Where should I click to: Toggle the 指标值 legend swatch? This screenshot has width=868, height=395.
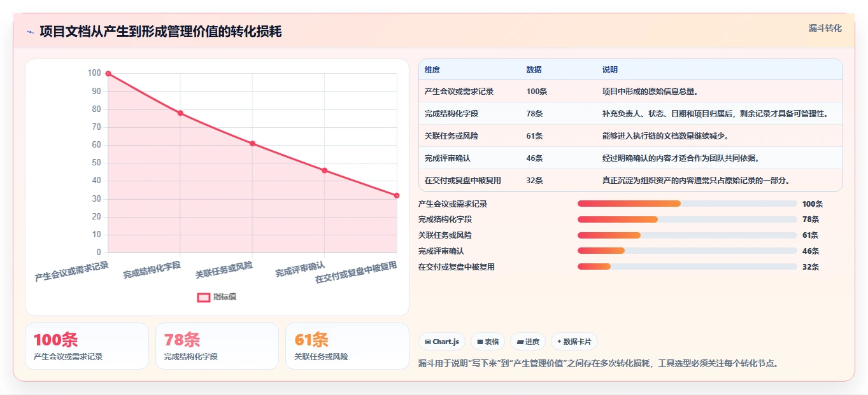click(204, 297)
